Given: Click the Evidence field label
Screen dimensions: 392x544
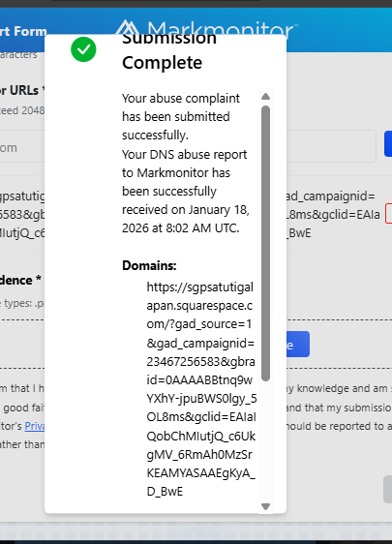Looking at the screenshot, I should coord(20,280).
